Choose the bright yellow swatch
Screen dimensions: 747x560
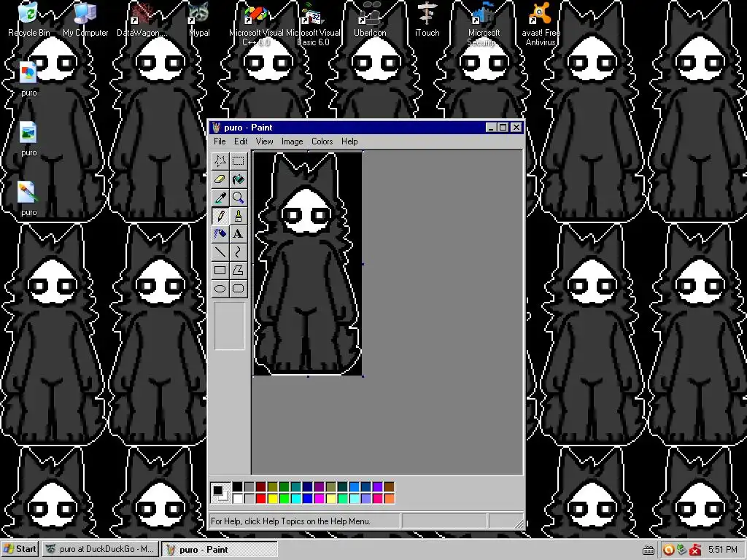pyautogui.click(x=273, y=499)
